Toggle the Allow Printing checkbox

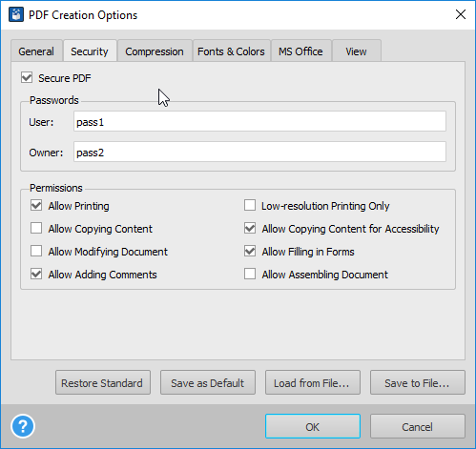(36, 205)
